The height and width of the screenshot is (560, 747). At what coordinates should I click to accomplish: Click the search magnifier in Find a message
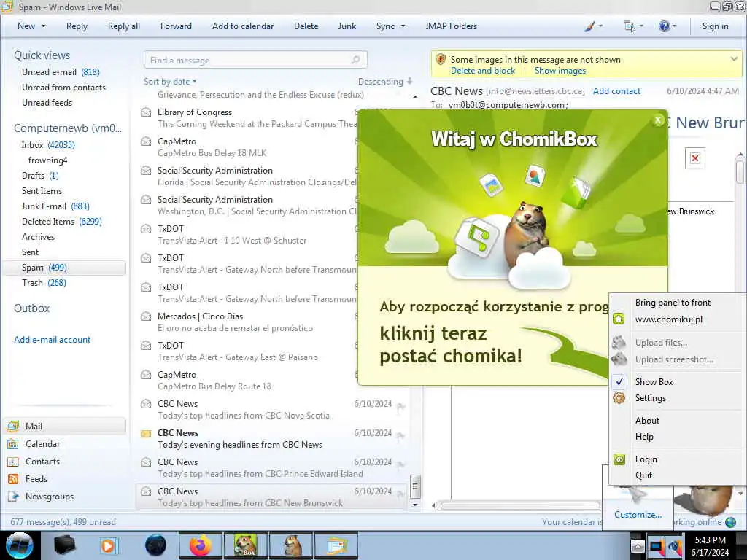[x=355, y=60]
